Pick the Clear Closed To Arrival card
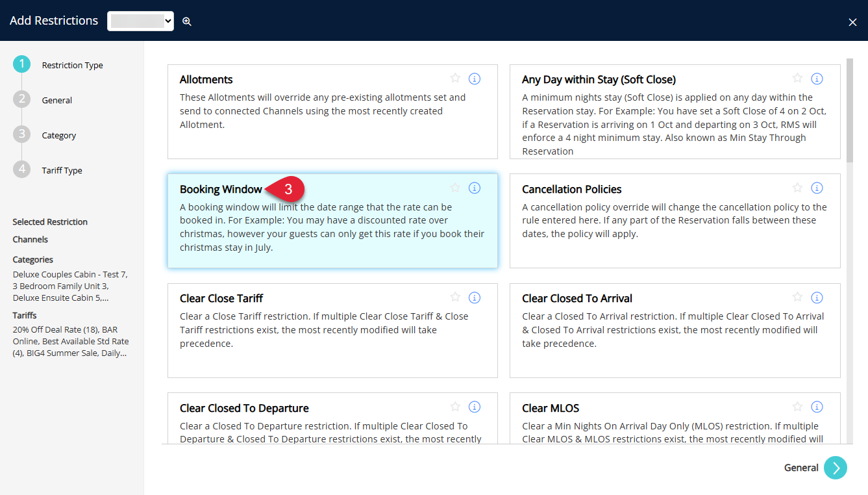The image size is (868, 495). click(x=675, y=331)
